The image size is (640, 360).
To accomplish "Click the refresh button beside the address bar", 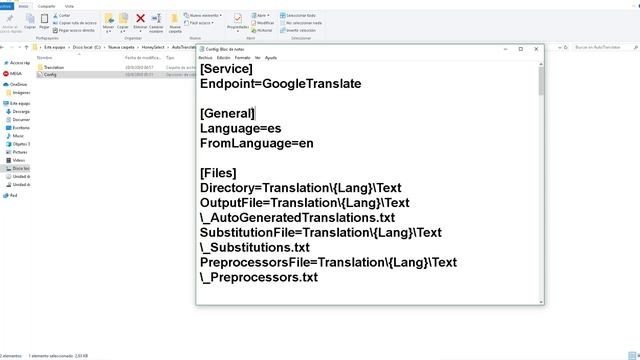I will tap(566, 47).
